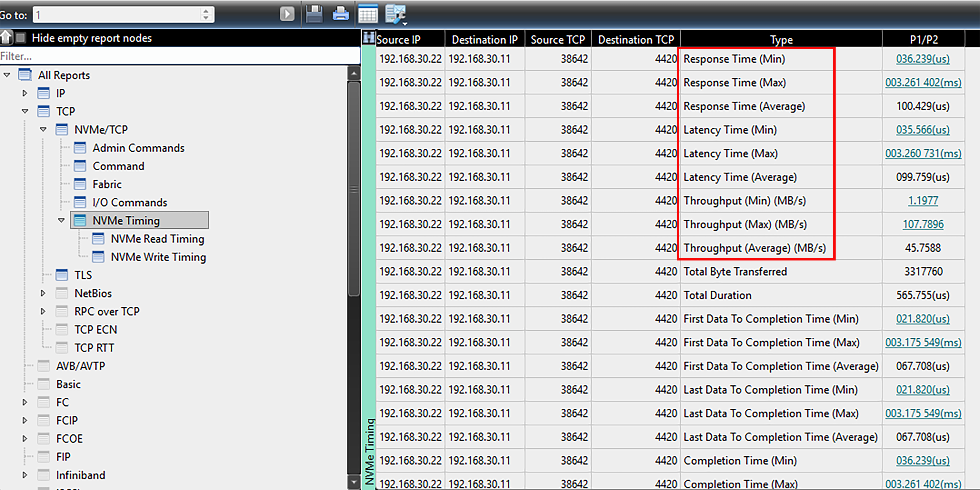Expand the FCIP tree node
The image size is (980, 490).
point(25,420)
